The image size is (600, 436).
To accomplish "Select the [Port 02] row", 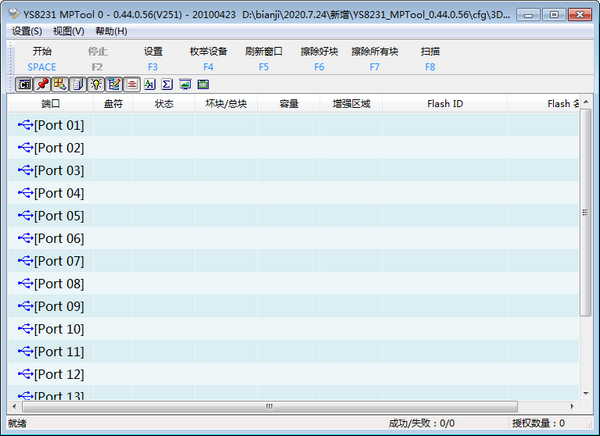I will point(293,147).
